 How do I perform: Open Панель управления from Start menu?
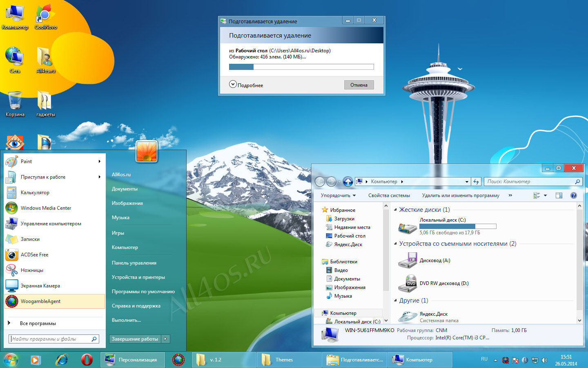point(134,263)
